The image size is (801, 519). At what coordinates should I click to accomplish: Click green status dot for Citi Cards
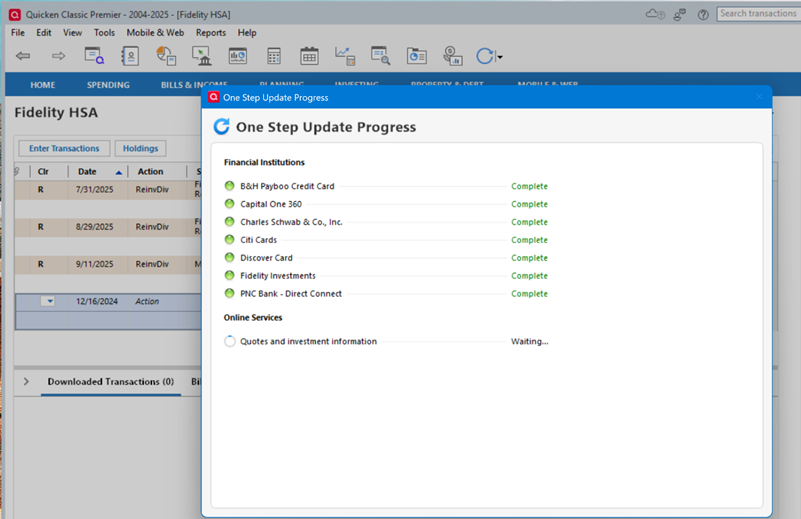[x=230, y=239]
